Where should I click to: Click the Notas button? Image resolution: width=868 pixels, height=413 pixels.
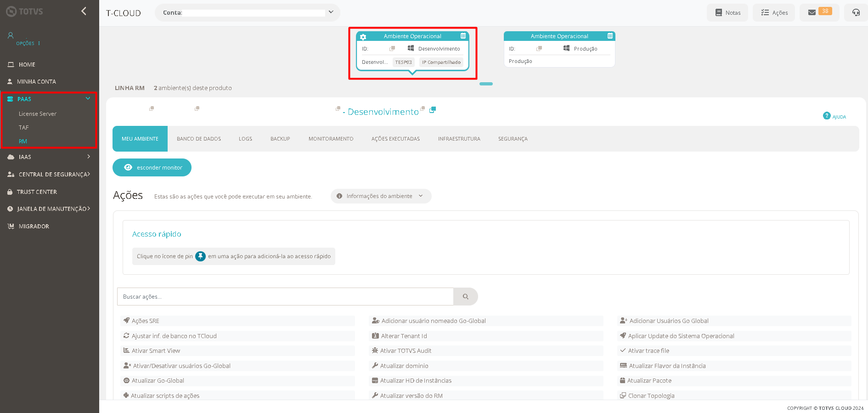pyautogui.click(x=727, y=12)
